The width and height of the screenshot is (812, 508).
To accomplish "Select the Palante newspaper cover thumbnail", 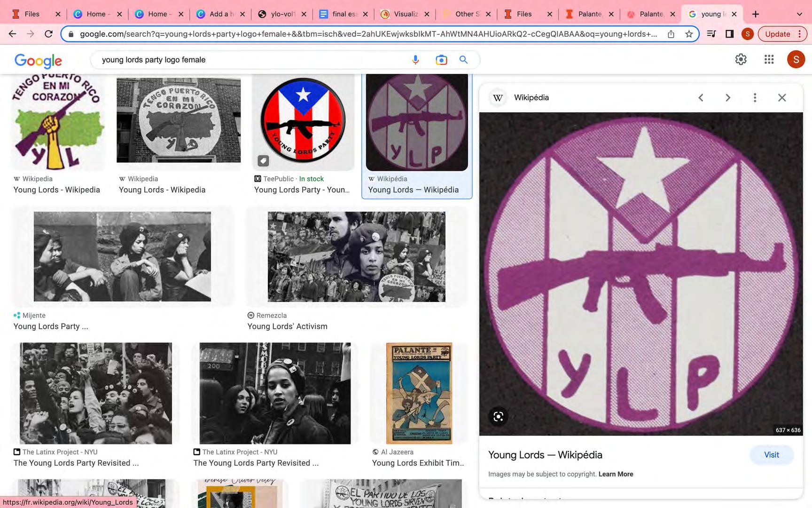I will (419, 393).
